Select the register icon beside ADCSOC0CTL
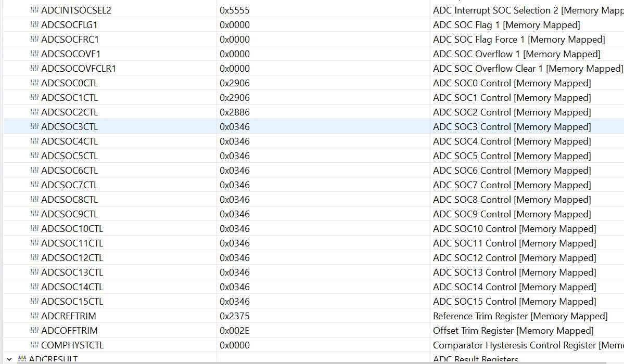 (35, 83)
